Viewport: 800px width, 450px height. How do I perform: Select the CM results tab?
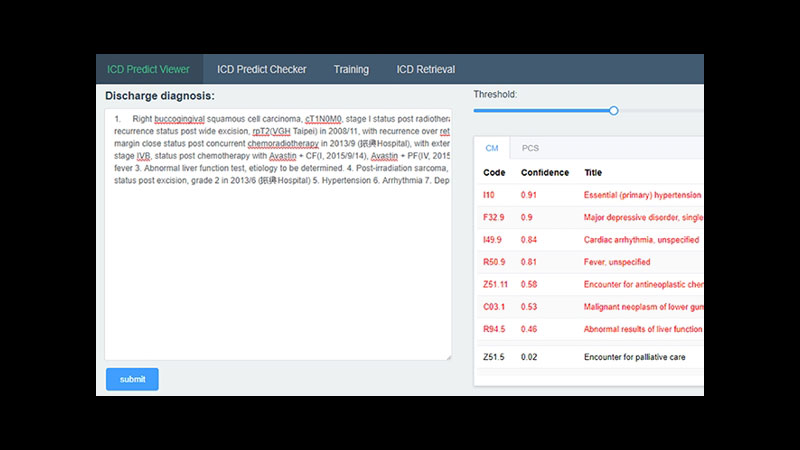pos(491,148)
